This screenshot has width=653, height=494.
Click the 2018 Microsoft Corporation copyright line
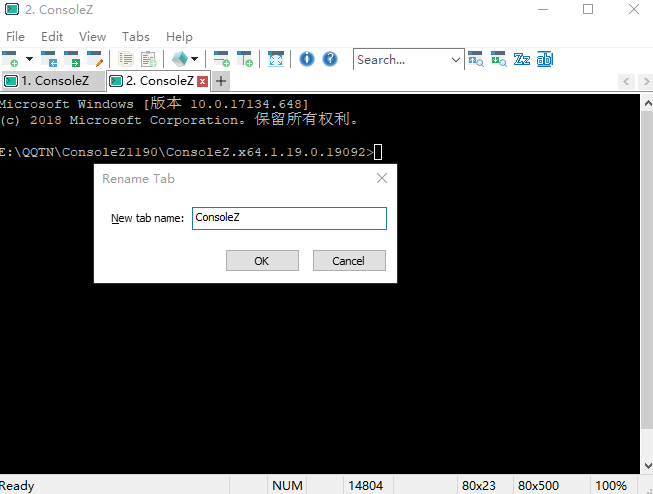(179, 120)
